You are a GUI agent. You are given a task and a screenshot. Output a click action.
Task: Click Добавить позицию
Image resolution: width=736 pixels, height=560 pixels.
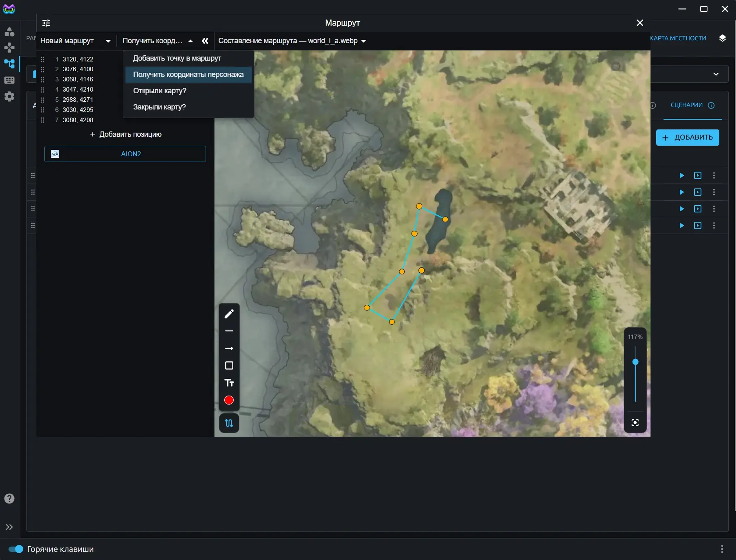(125, 134)
